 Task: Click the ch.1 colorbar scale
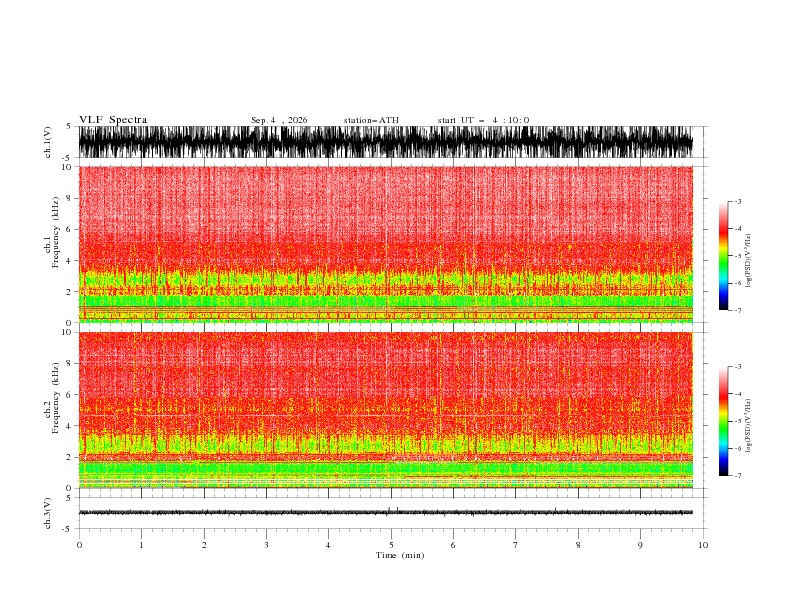(723, 256)
